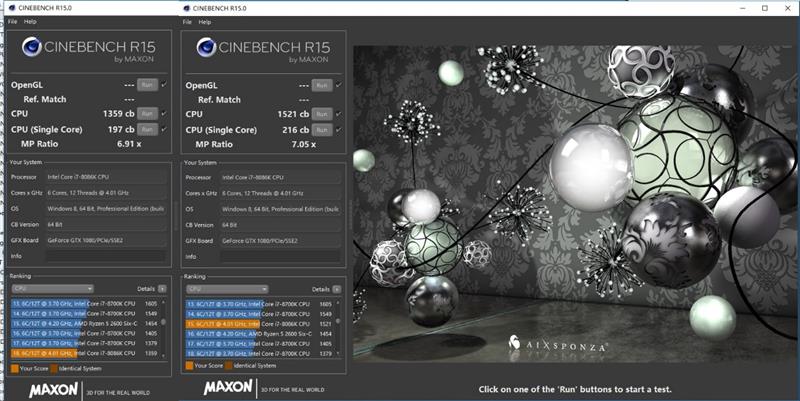The height and width of the screenshot is (401, 800).
Task: Click Cinebench icon in left title bar
Action: [x=12, y=8]
